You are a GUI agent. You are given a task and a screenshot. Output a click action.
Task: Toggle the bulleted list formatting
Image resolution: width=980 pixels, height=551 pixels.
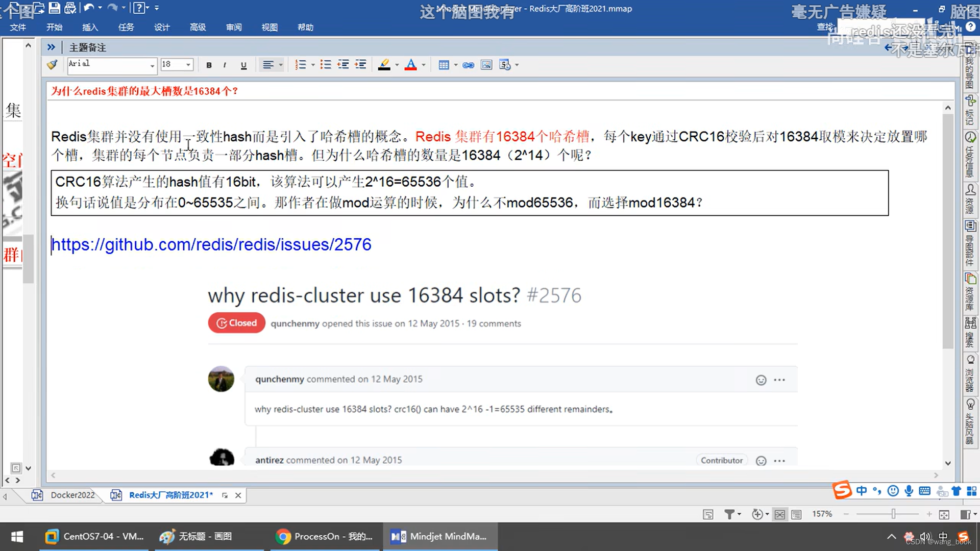(x=325, y=64)
